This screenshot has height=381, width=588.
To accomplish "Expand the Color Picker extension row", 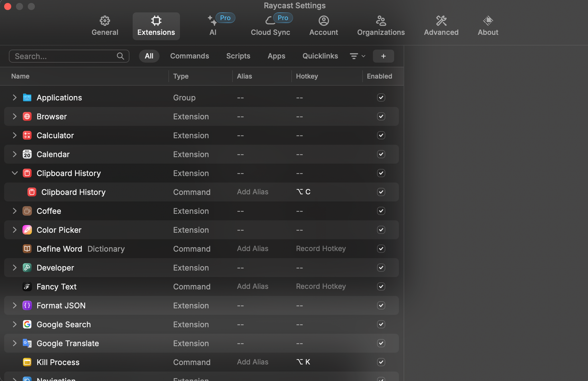I will [15, 230].
